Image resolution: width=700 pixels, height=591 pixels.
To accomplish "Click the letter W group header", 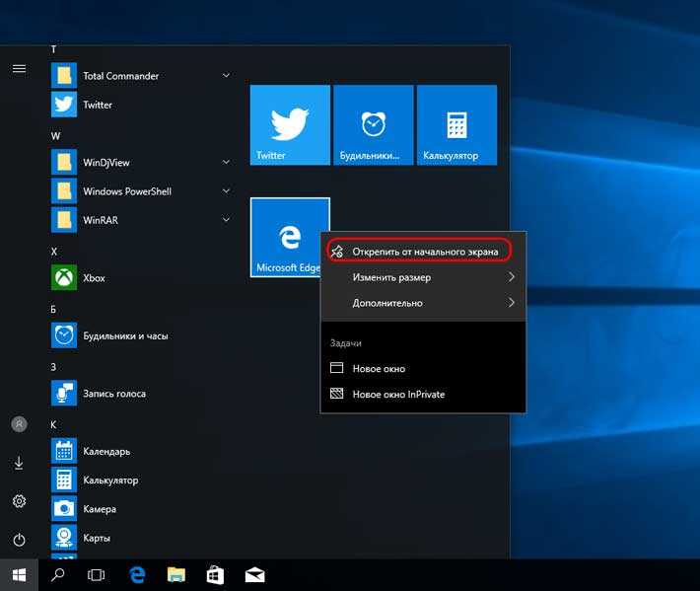I will pyautogui.click(x=56, y=136).
